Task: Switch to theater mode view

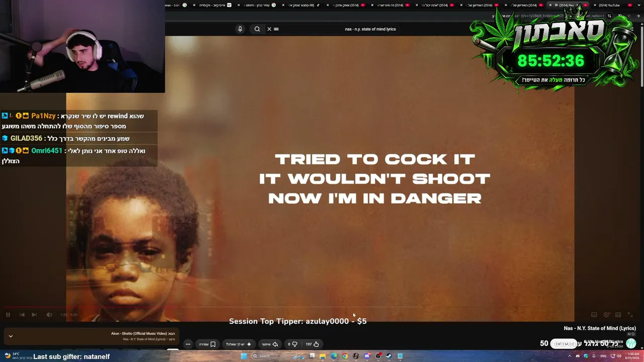Action: 618,315
